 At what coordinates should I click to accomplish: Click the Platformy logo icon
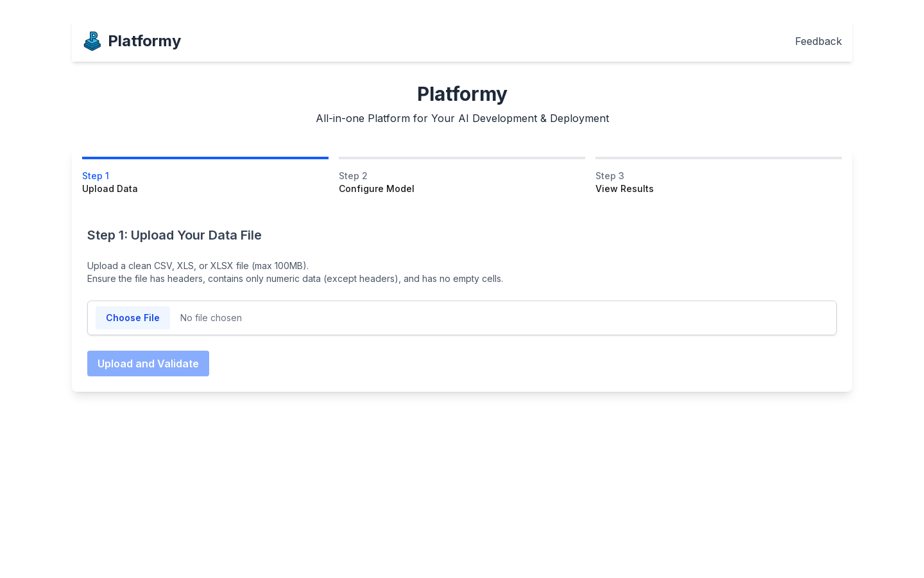(x=92, y=41)
